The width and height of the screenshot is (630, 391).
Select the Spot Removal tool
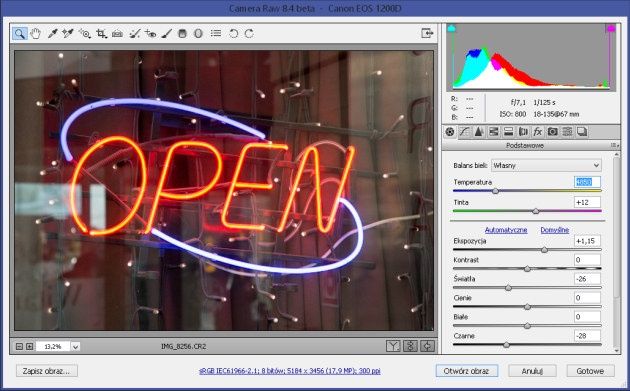(134, 33)
